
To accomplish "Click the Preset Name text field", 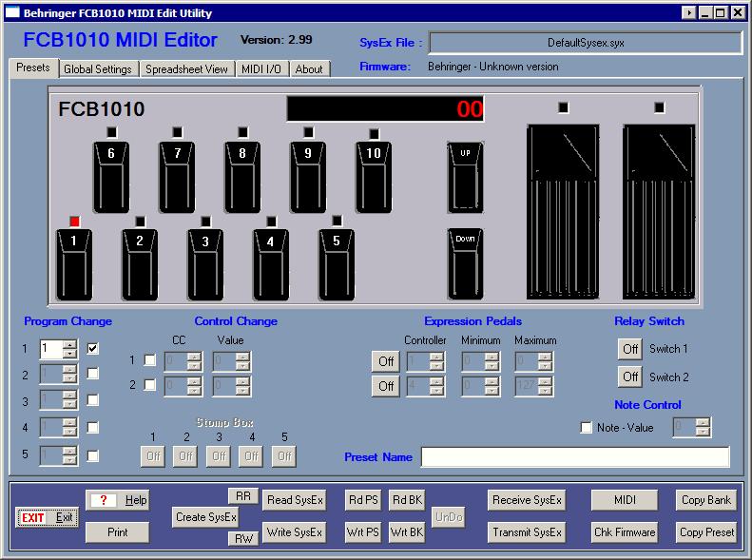I will coord(575,457).
